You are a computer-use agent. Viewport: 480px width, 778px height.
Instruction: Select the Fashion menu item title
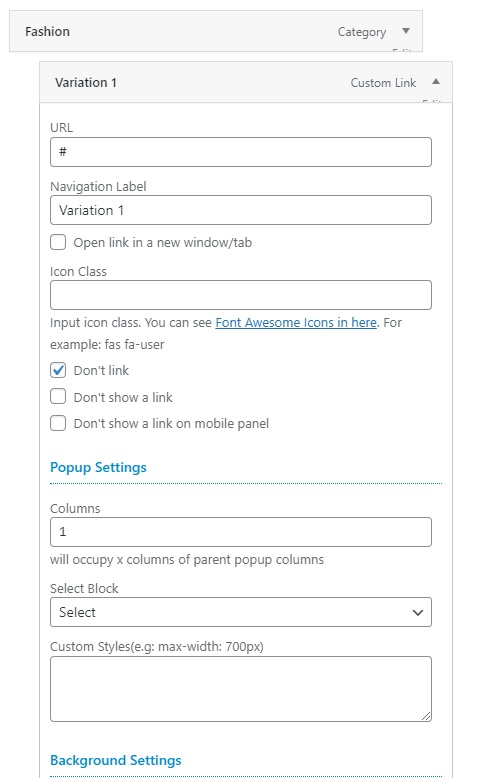pos(47,31)
